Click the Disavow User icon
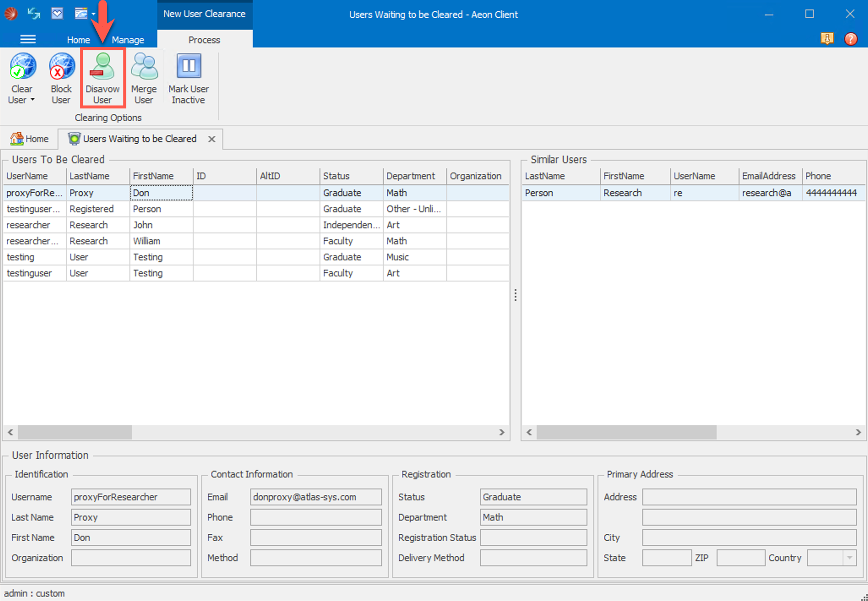 [x=102, y=66]
